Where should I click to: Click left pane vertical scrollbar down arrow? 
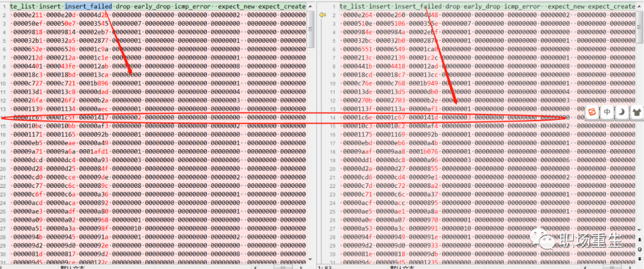[311, 259]
